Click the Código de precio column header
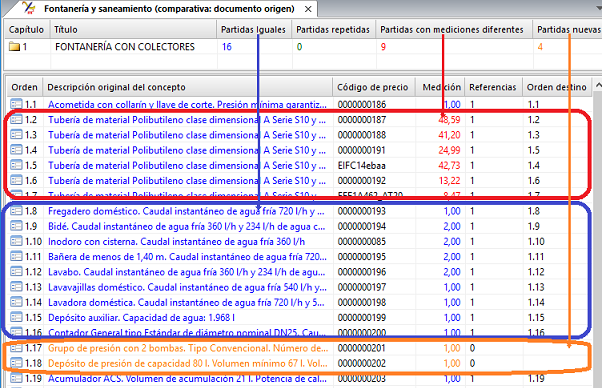 tap(373, 87)
